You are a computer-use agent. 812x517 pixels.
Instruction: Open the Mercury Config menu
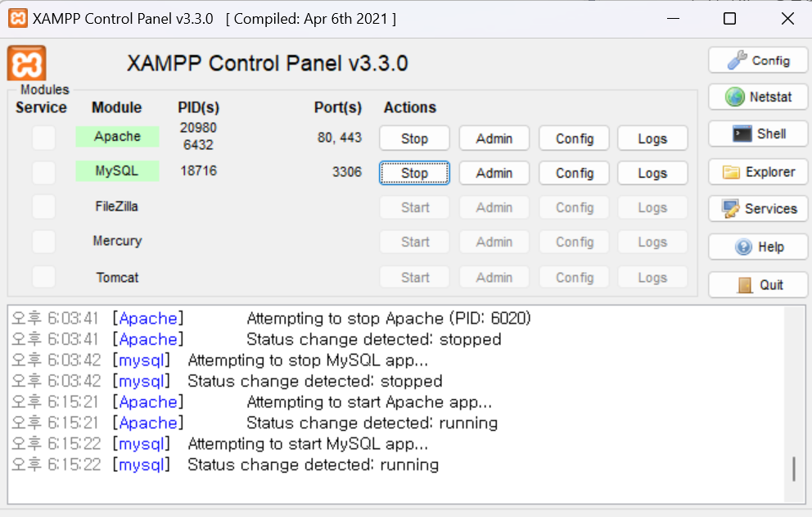click(x=575, y=242)
